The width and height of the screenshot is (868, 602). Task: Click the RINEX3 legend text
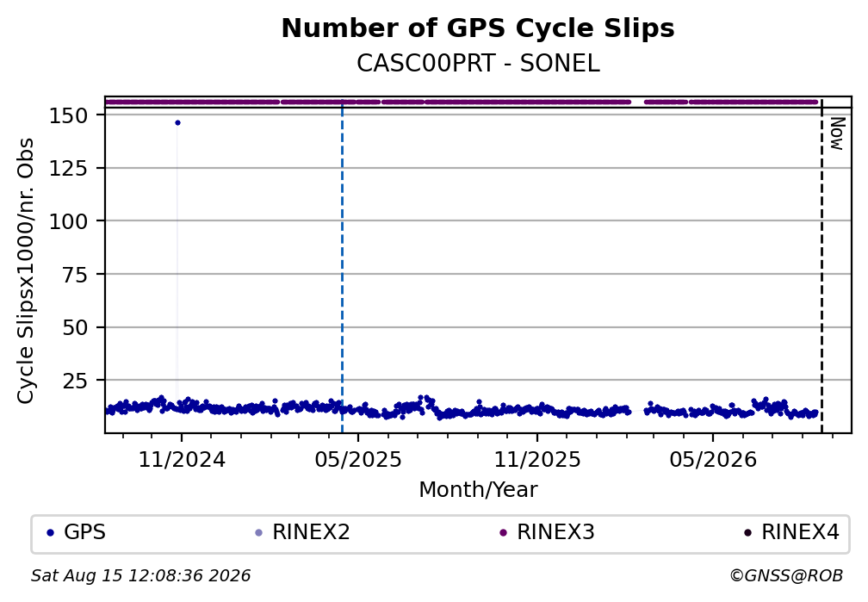click(x=555, y=532)
